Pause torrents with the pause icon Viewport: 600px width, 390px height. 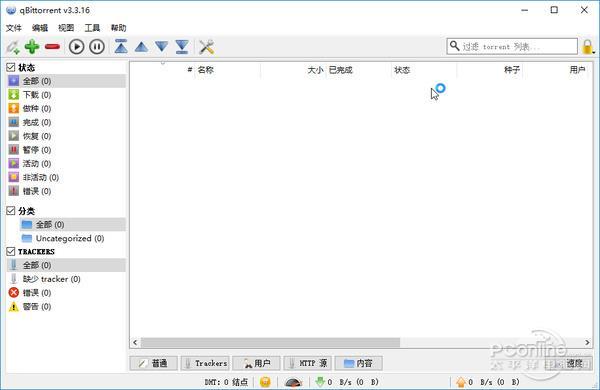pyautogui.click(x=97, y=47)
